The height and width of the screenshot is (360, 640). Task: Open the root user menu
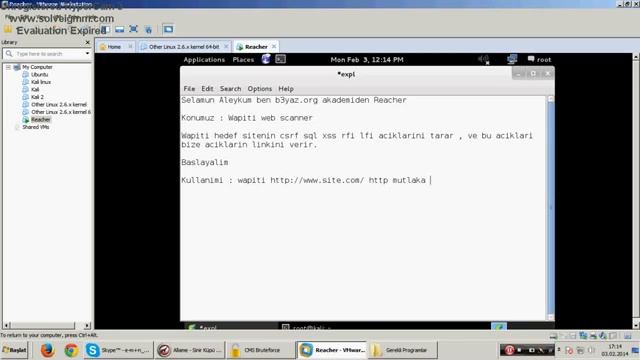(539, 60)
